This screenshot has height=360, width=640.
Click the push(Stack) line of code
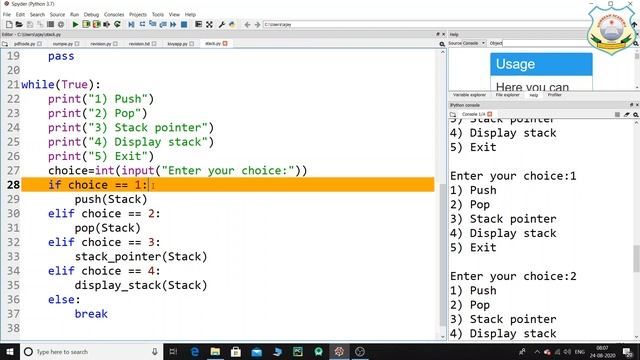coord(111,199)
